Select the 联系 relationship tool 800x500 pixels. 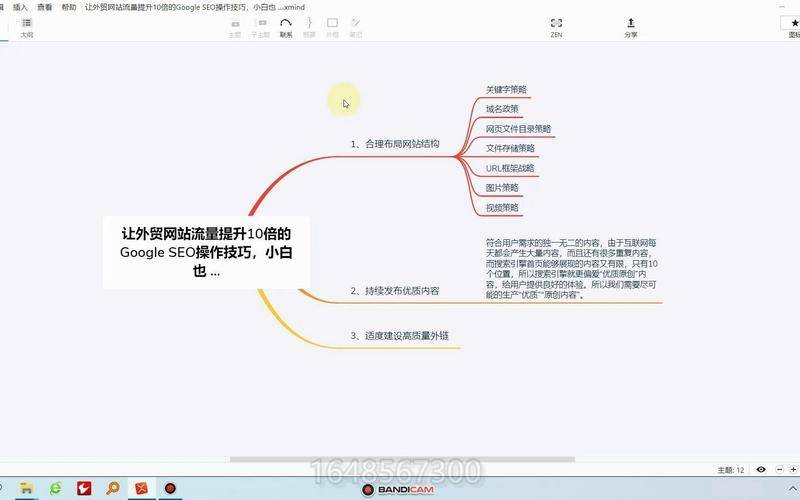(x=286, y=28)
